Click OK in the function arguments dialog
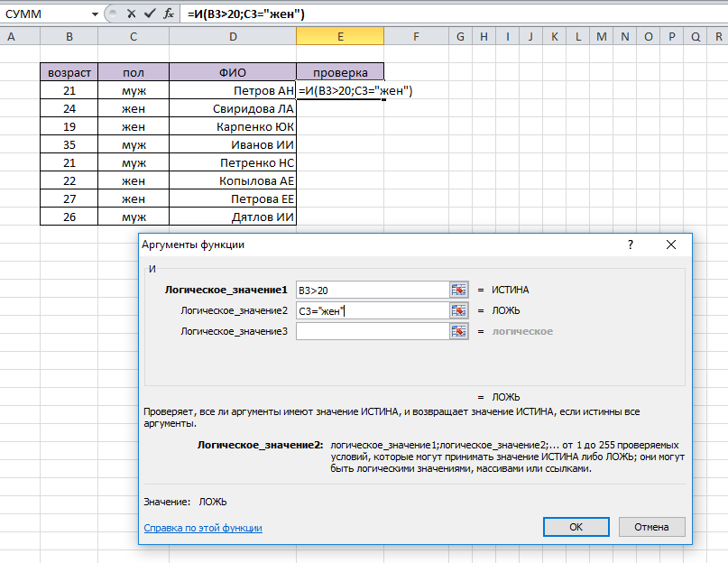 tap(576, 527)
